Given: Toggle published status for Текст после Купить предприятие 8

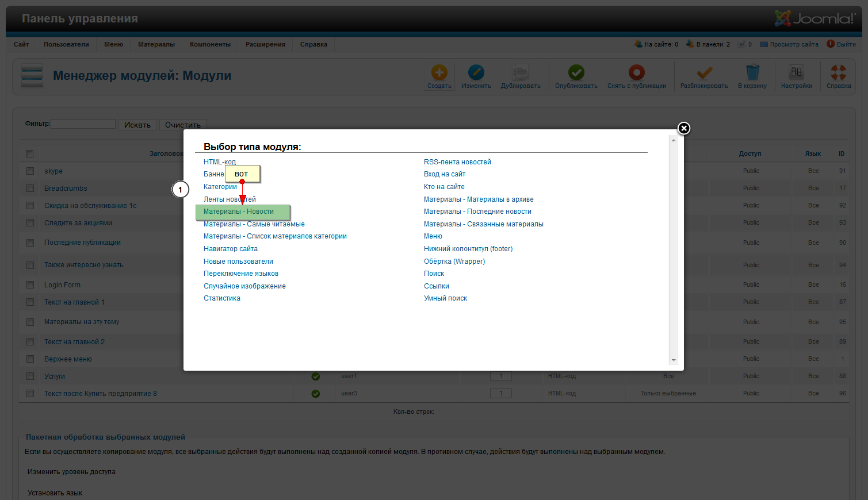Looking at the screenshot, I should pos(316,394).
